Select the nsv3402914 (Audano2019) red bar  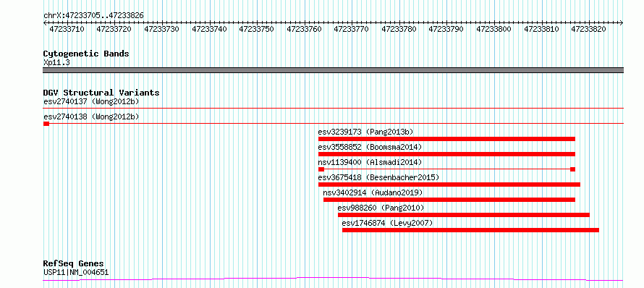pos(449,200)
